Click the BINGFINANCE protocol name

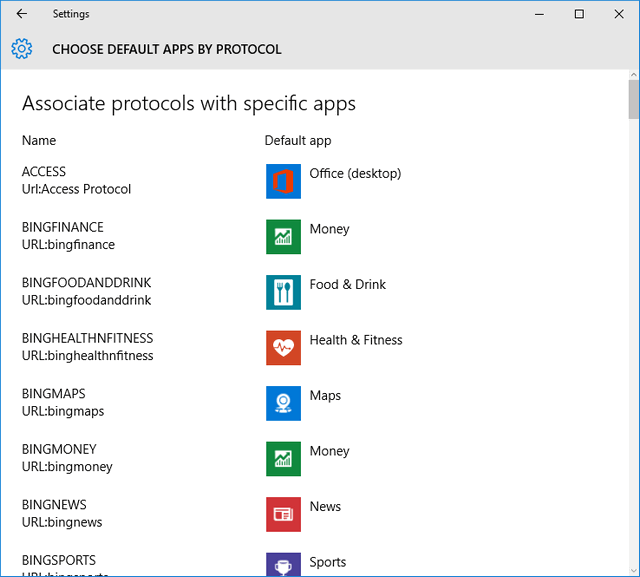(x=62, y=227)
